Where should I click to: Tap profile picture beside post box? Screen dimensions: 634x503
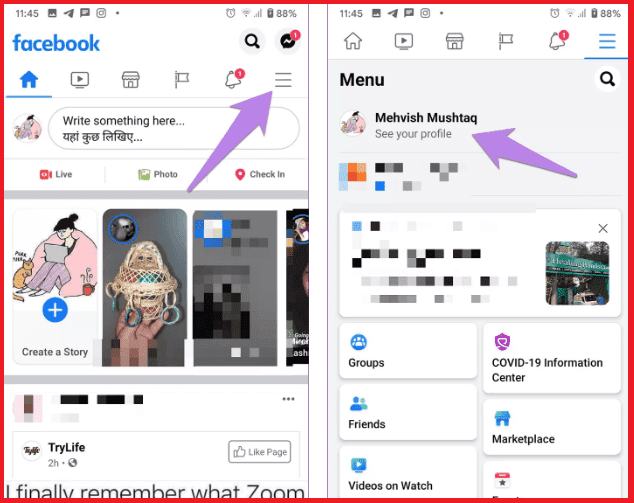pyautogui.click(x=27, y=128)
